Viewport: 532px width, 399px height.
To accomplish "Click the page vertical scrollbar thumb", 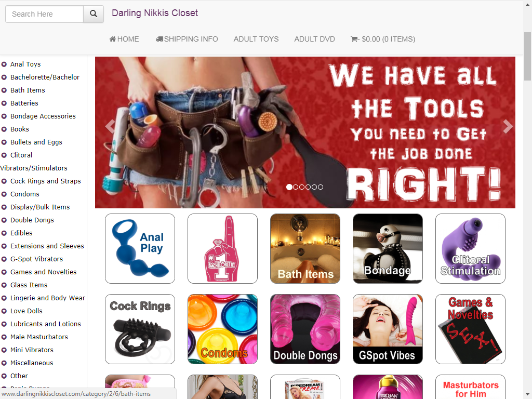I will tap(527, 56).
